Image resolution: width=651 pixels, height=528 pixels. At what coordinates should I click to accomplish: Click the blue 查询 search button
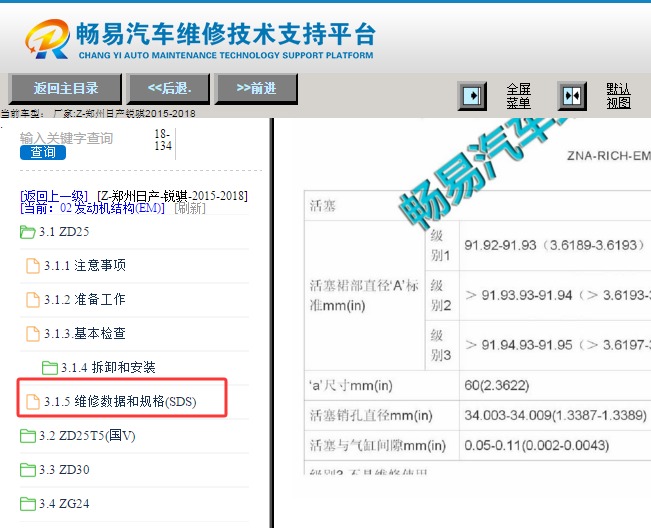(x=43, y=152)
